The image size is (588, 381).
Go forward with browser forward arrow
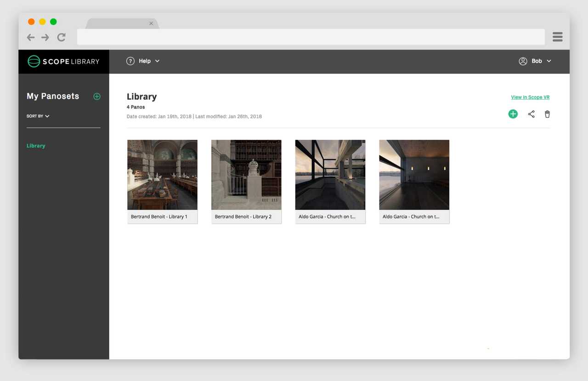[45, 37]
